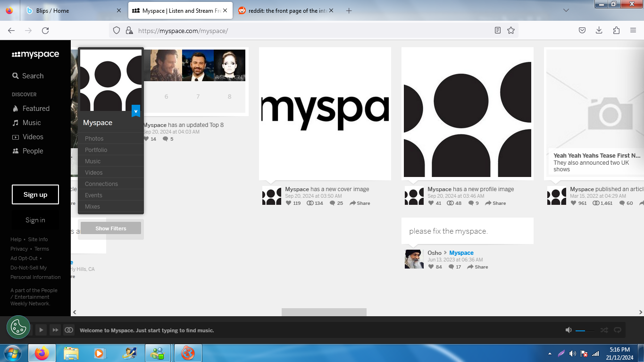Open the cookie preferences icon

click(18, 327)
